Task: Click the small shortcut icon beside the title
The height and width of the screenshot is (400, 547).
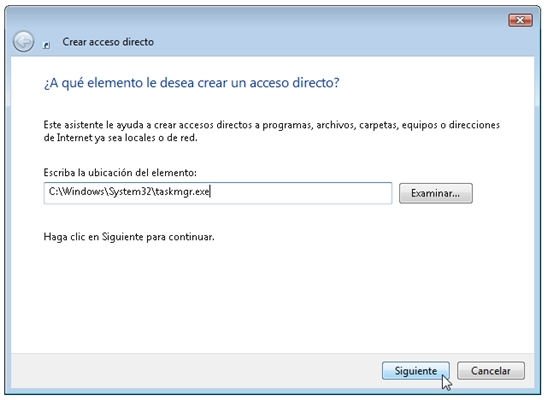Action: 46,45
